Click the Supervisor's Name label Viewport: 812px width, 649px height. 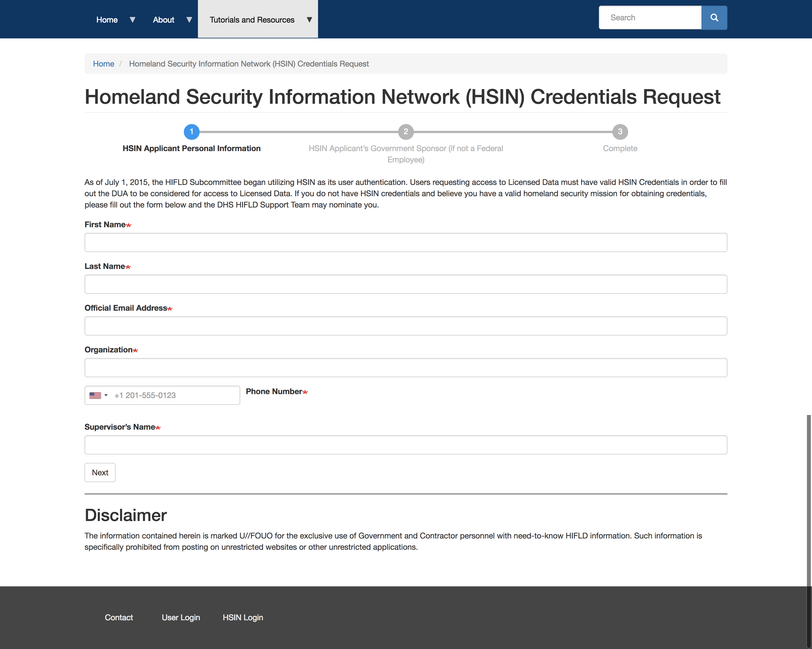[x=122, y=427]
